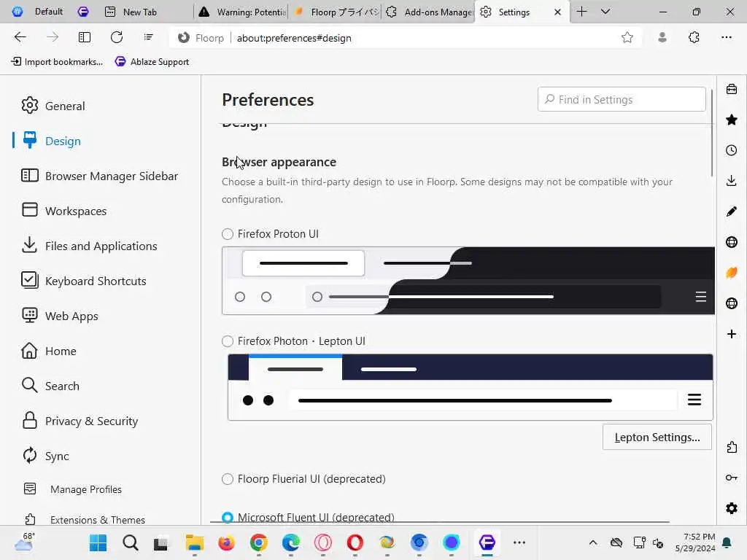The height and width of the screenshot is (560, 747).
Task: Open the list all tabs dropdown arrow
Action: [605, 12]
